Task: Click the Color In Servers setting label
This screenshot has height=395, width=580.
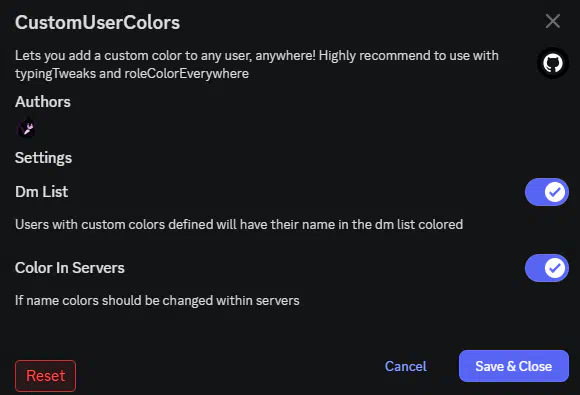Action: [70, 268]
